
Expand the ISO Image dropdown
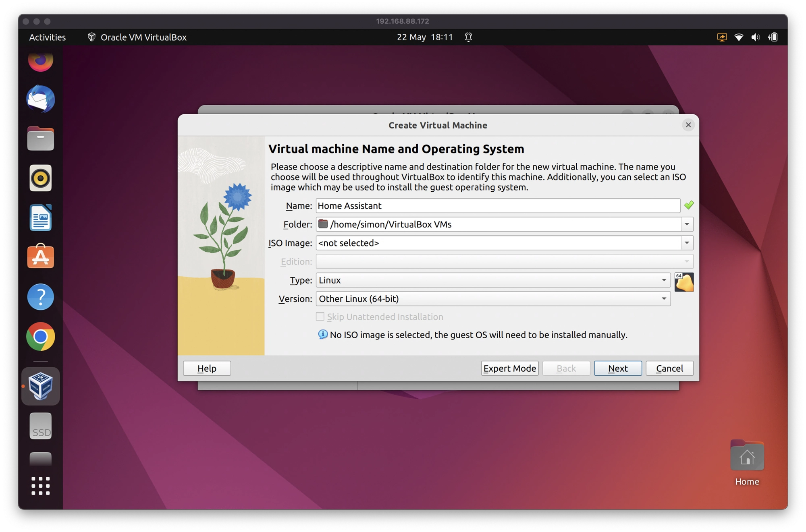click(x=687, y=243)
